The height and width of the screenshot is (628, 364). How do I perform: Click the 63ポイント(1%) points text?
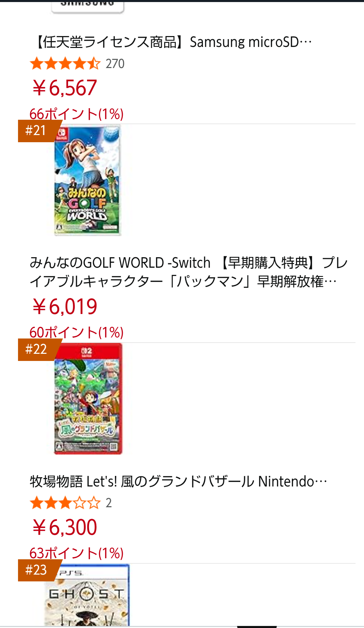point(76,553)
